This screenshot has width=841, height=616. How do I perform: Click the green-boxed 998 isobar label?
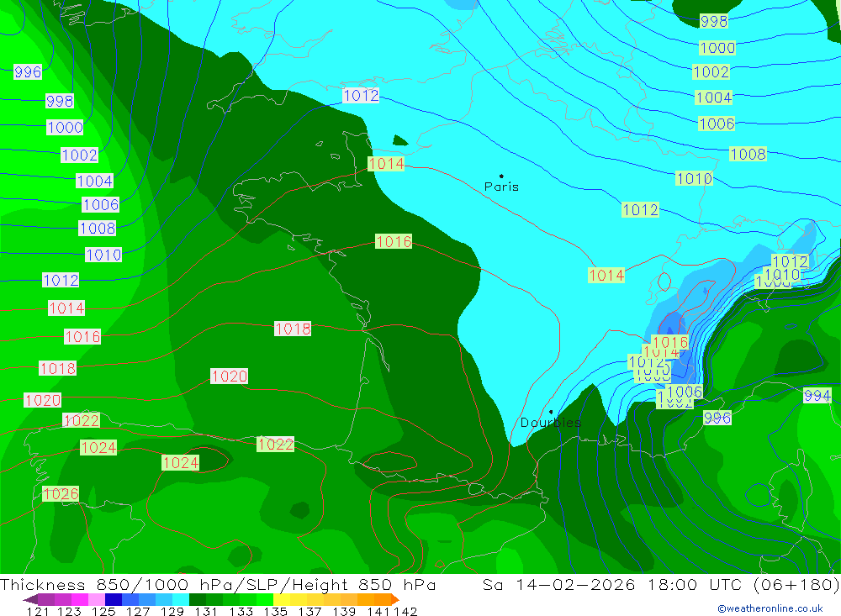[x=714, y=22]
